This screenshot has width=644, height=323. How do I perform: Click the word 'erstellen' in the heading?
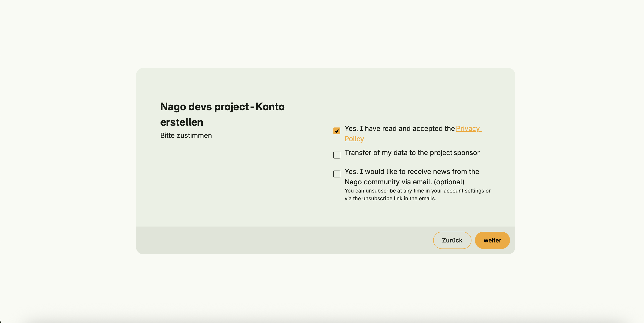tap(182, 122)
